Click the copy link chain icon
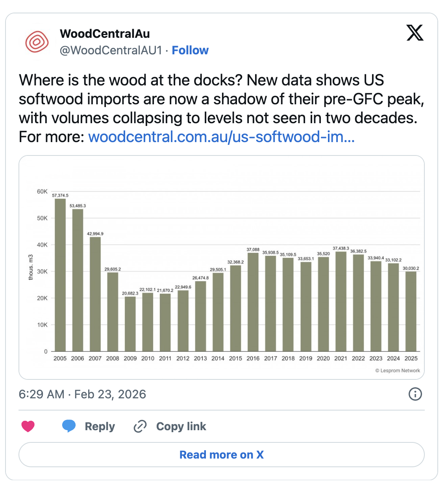 pos(140,426)
